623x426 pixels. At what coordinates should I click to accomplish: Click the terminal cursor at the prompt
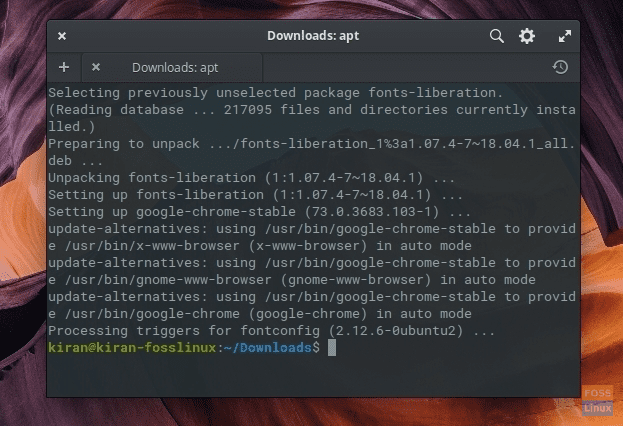(x=332, y=348)
